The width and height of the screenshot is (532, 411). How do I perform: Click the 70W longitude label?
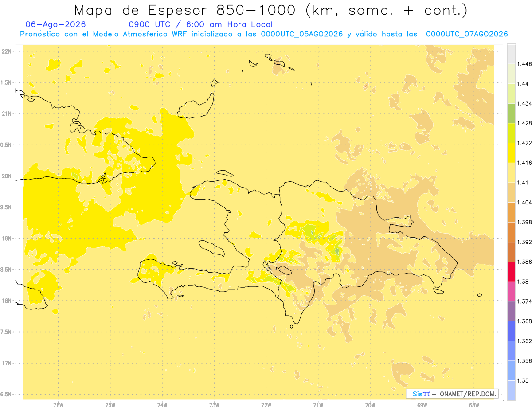pyautogui.click(x=370, y=405)
